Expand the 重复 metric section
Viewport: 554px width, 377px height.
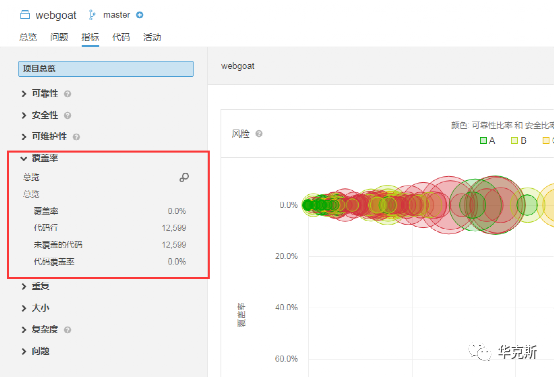click(35, 287)
